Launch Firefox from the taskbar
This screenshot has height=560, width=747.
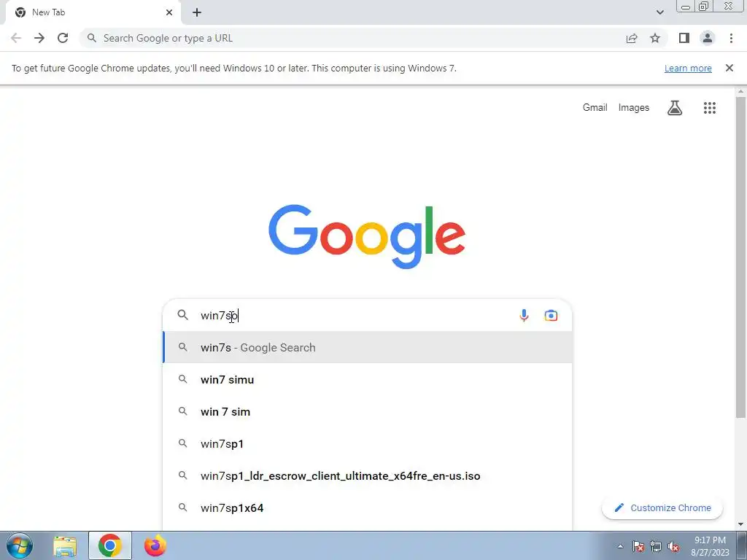pos(155,545)
